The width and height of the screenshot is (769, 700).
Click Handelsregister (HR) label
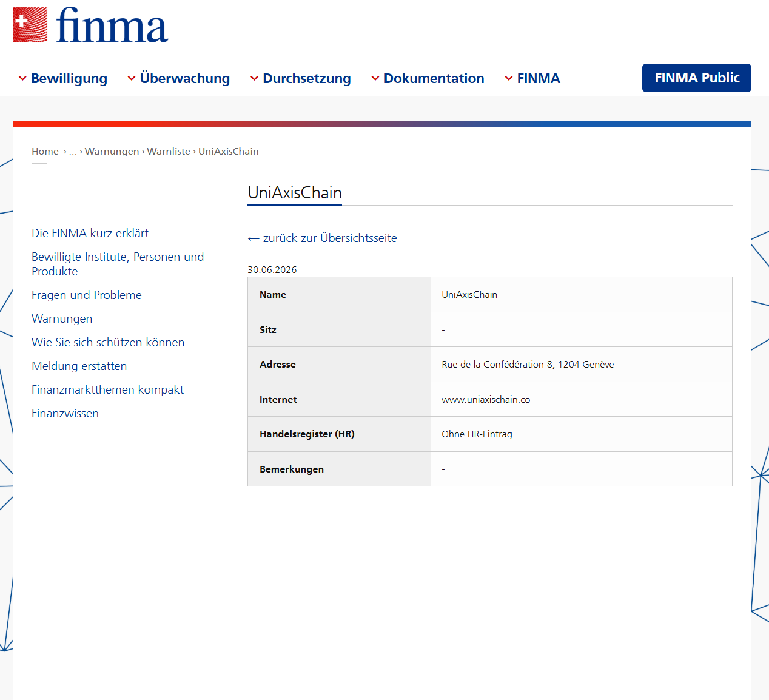pyautogui.click(x=307, y=434)
